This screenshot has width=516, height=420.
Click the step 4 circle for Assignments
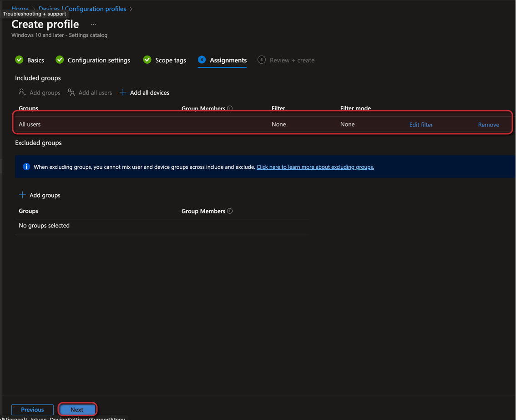(202, 60)
